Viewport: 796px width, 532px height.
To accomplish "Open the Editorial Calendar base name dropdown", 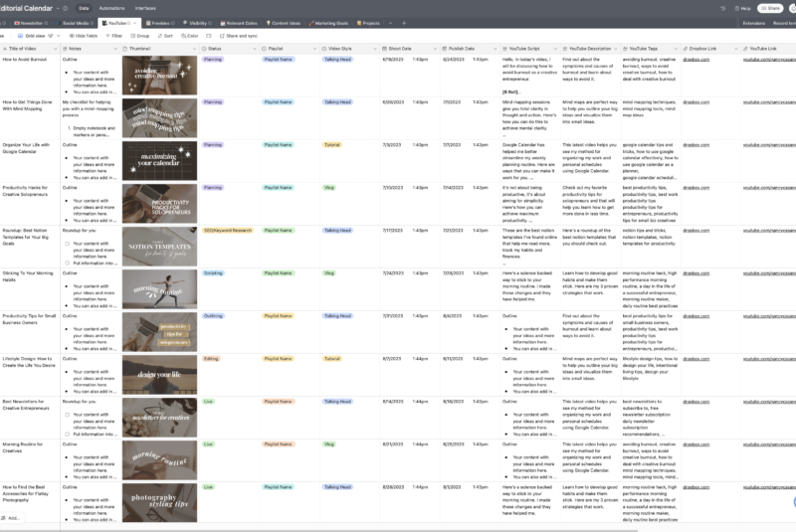I will 58,8.
